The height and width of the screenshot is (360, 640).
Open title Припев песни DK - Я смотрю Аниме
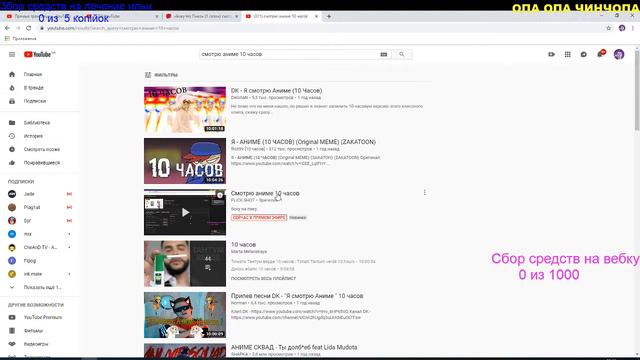(x=297, y=296)
